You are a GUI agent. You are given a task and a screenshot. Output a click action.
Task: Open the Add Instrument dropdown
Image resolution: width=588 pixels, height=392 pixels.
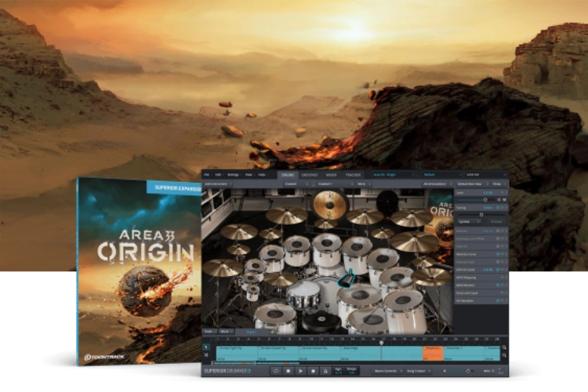(218, 184)
